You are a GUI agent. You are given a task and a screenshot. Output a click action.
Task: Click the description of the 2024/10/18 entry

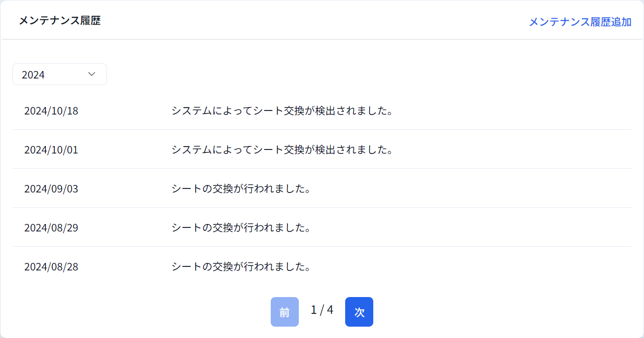click(x=282, y=111)
